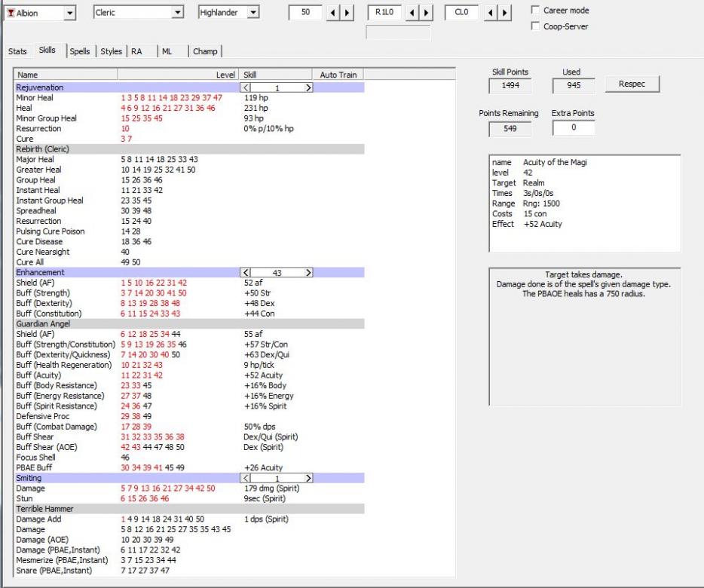This screenshot has height=588, width=704.
Task: Select the Cure All spell row
Action: click(x=189, y=262)
